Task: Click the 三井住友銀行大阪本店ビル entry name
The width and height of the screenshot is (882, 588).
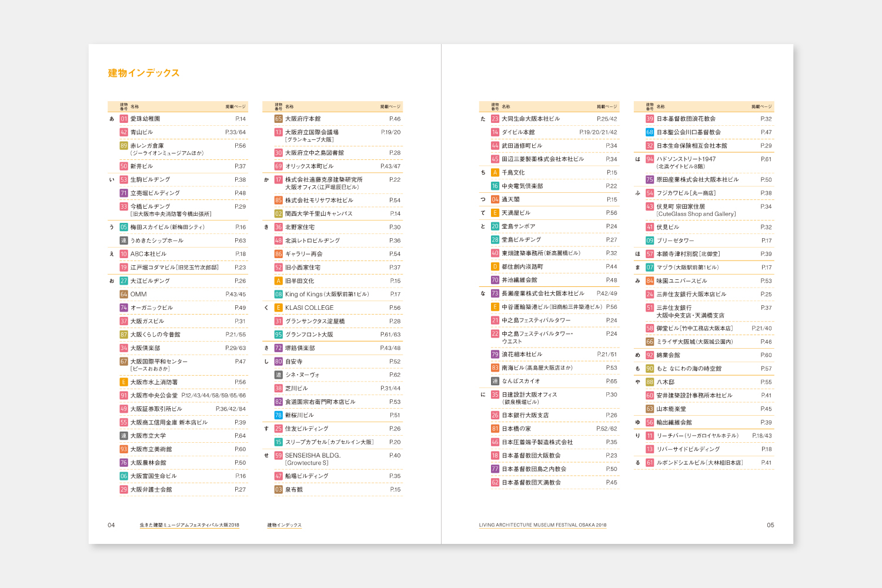Action: click(x=691, y=295)
